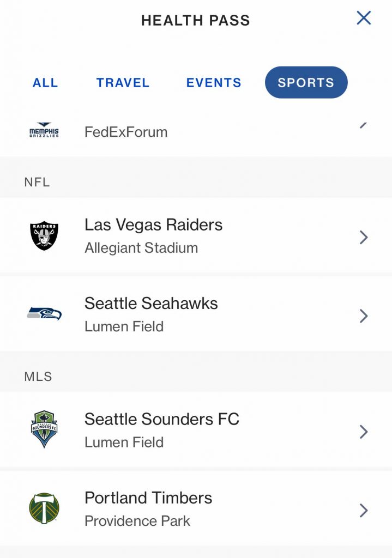Close the Health Pass screen
The width and height of the screenshot is (392, 558).
364,18
